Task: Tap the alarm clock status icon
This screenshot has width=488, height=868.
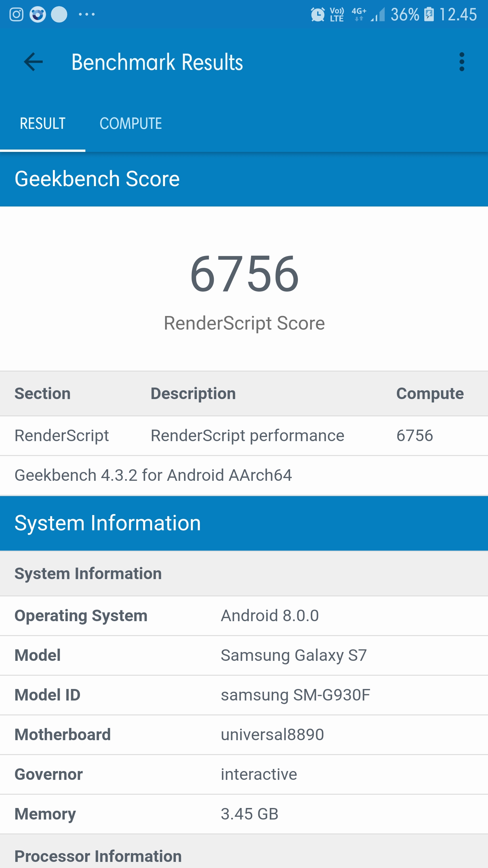Action: point(318,15)
